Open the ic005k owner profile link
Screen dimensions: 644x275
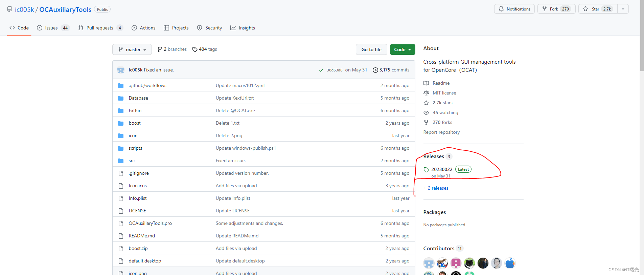click(x=24, y=9)
